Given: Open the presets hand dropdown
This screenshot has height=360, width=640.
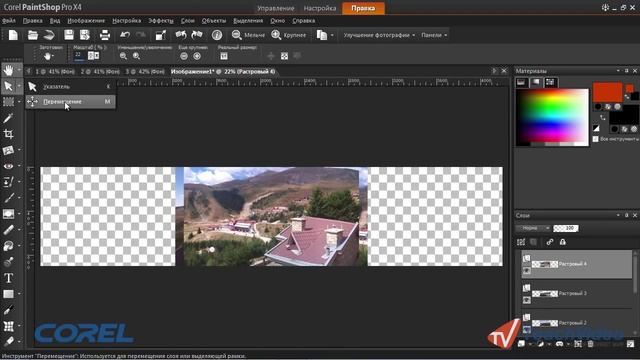Looking at the screenshot, I should 49,56.
